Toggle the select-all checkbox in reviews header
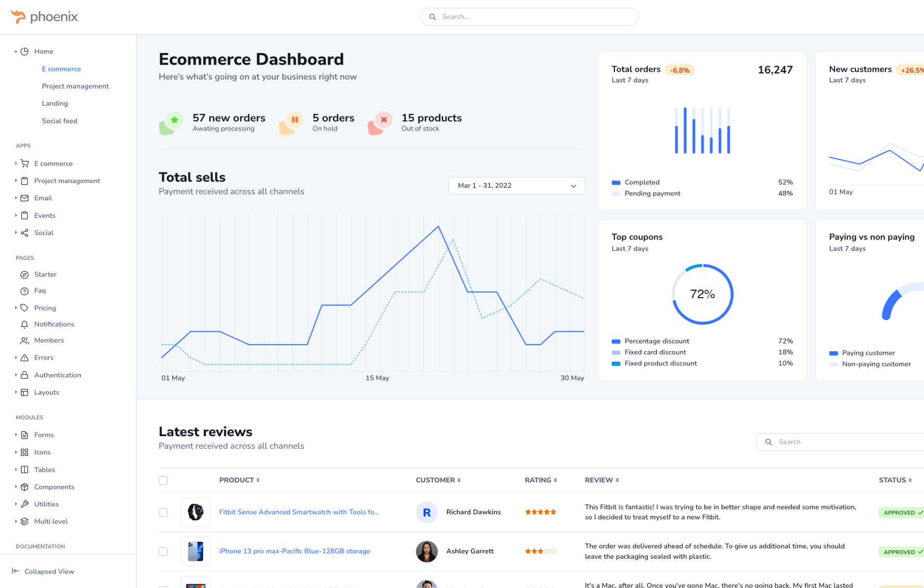 [163, 481]
